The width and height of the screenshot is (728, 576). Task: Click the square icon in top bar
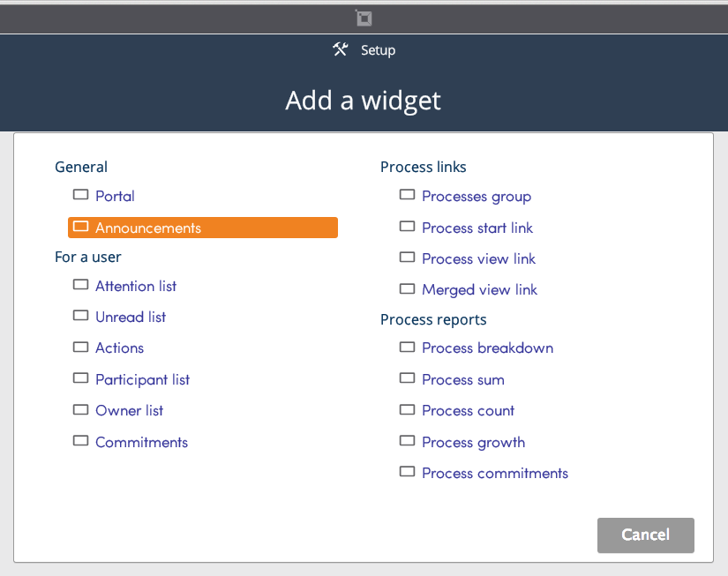[364, 19]
